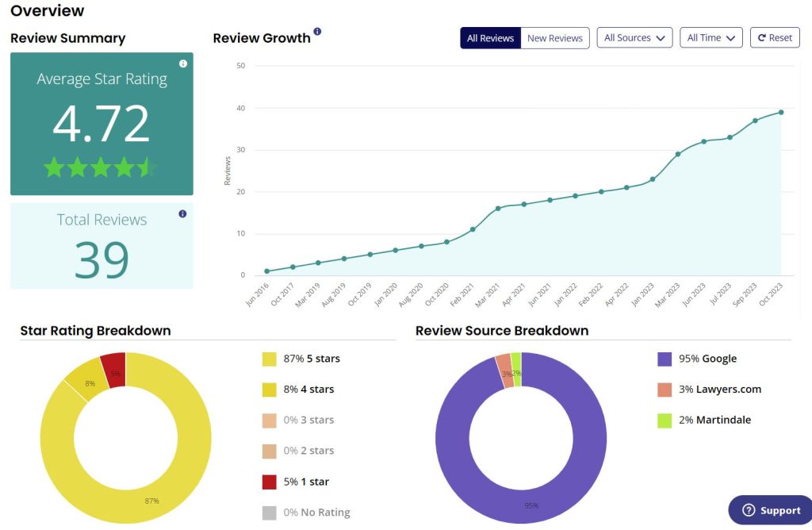Open the Support chat button
This screenshot has width=812, height=530.
point(771,510)
